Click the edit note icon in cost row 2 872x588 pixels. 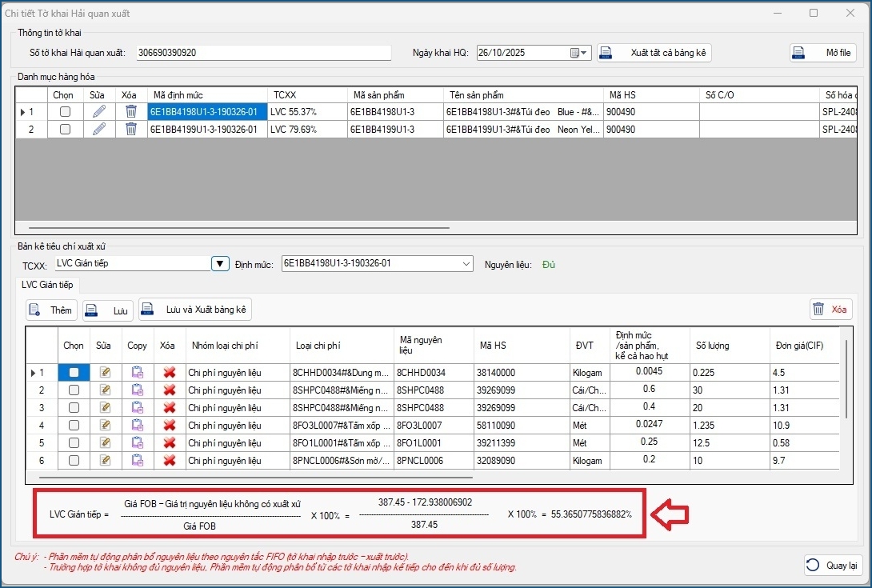coord(105,390)
